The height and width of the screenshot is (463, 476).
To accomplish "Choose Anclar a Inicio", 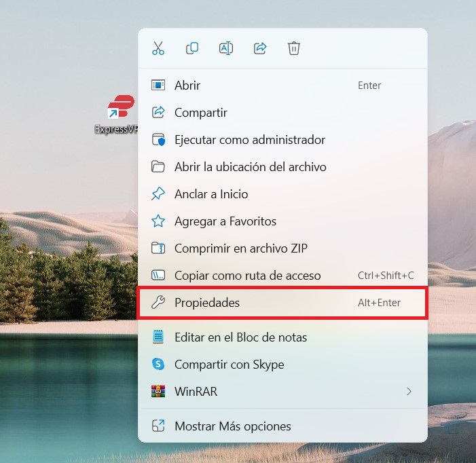I will pos(282,194).
